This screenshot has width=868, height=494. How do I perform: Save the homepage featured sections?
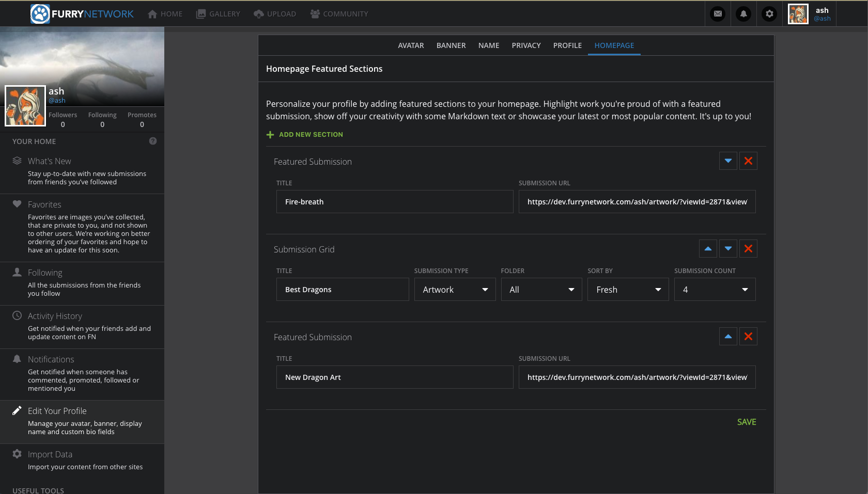[746, 422]
